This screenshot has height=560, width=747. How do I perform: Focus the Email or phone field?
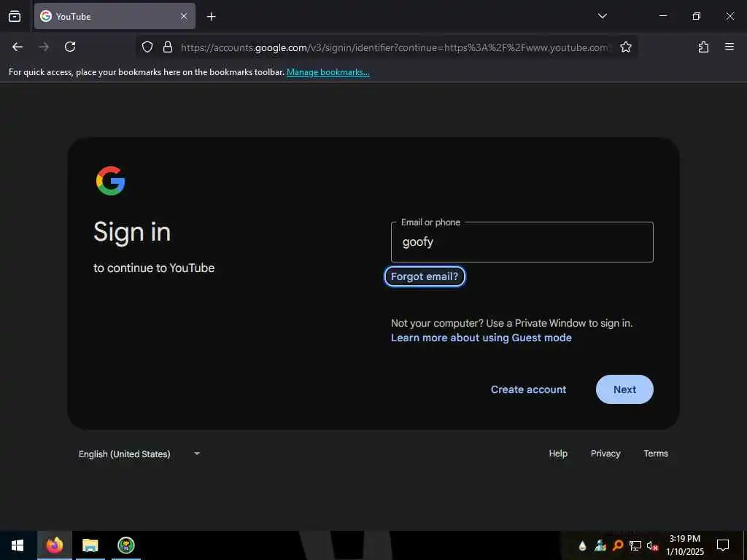[x=522, y=242]
